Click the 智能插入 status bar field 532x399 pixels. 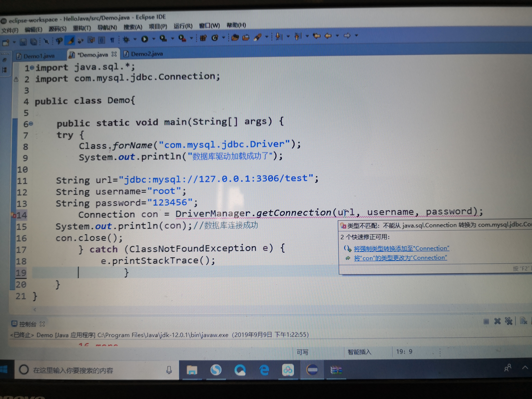tap(359, 352)
